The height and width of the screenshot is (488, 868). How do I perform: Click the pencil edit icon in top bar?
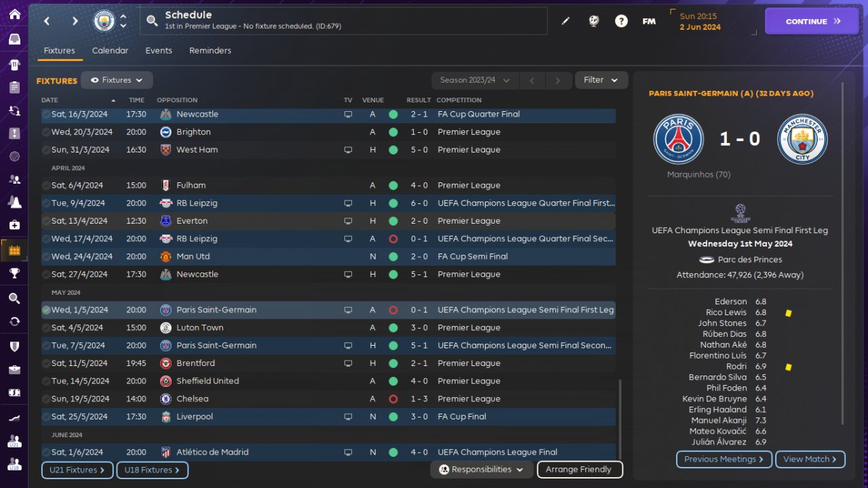(x=566, y=21)
